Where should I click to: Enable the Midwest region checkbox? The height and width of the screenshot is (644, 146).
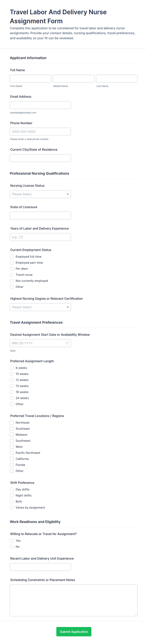[x=12, y=435]
